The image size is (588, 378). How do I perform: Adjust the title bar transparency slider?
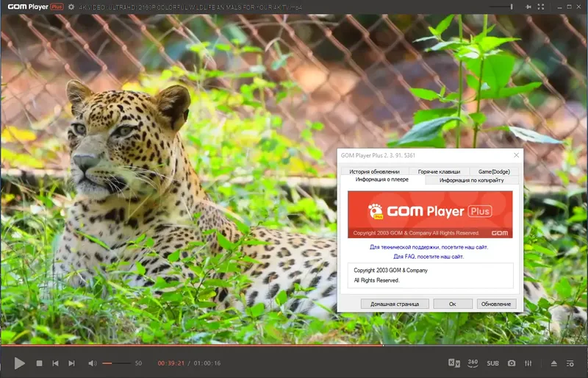[501, 7]
